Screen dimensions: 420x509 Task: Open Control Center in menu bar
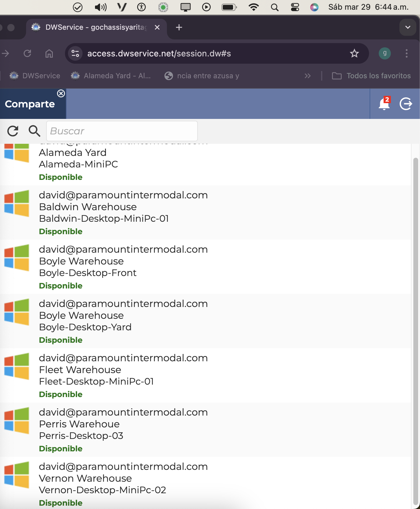click(x=295, y=7)
